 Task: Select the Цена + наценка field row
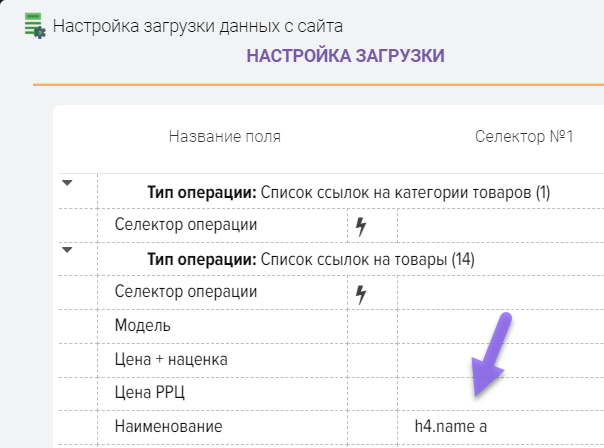[222, 359]
